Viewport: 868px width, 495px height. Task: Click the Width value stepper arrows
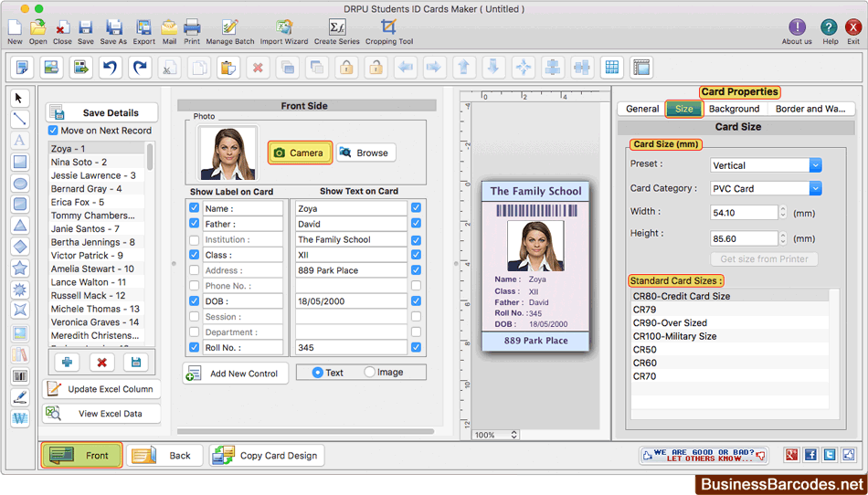tap(783, 213)
